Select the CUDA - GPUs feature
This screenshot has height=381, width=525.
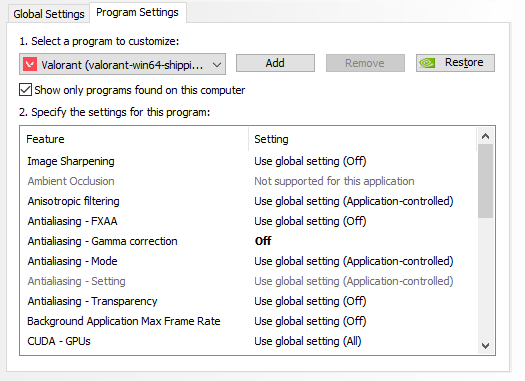point(59,341)
